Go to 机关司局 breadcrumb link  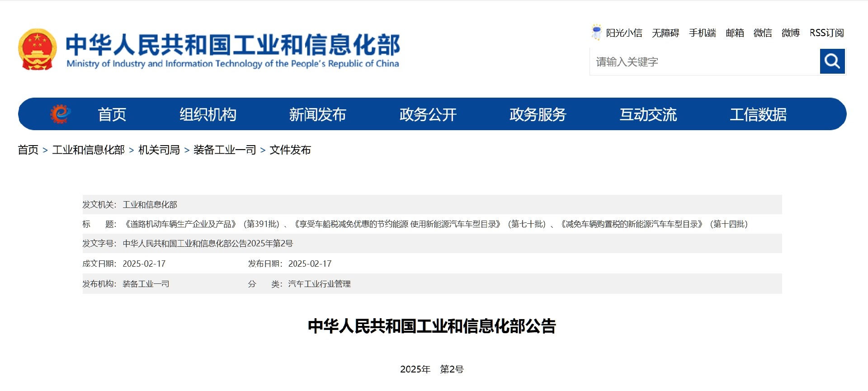pyautogui.click(x=159, y=150)
